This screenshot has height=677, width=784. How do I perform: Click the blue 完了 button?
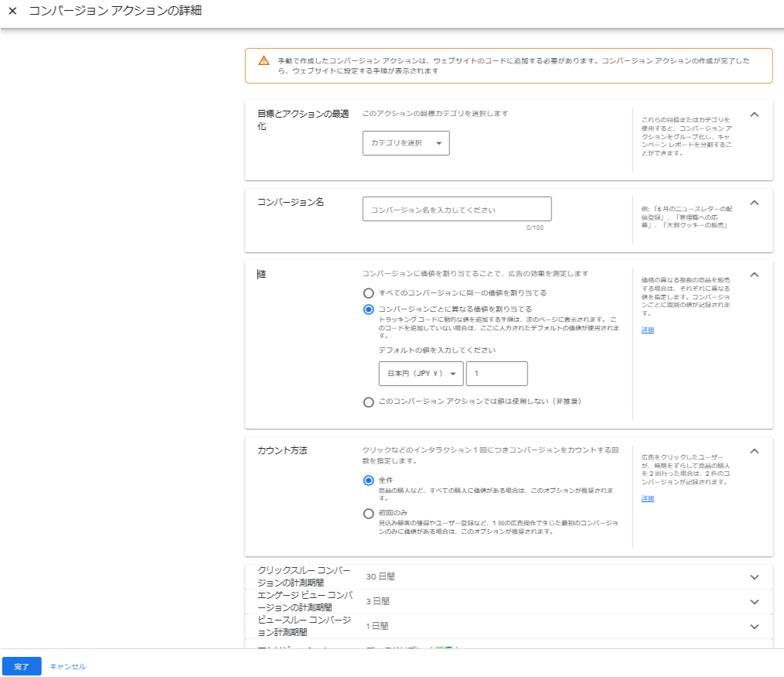pos(21,666)
